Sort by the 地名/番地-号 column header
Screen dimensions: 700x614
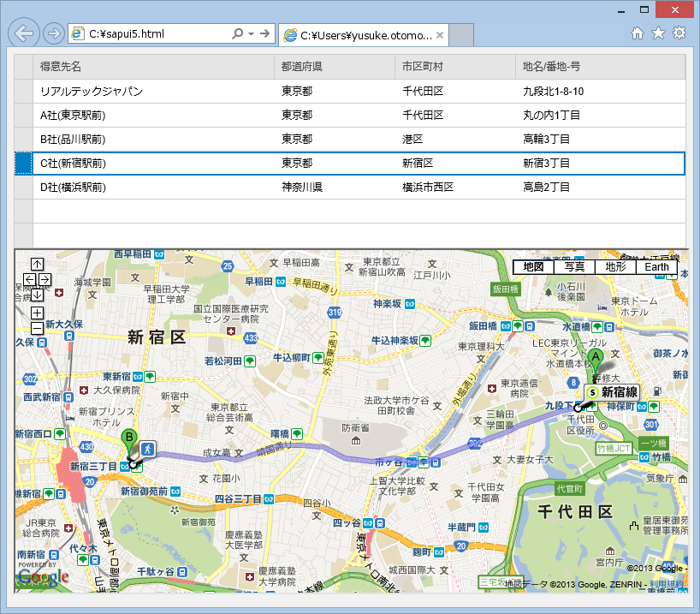click(601, 67)
